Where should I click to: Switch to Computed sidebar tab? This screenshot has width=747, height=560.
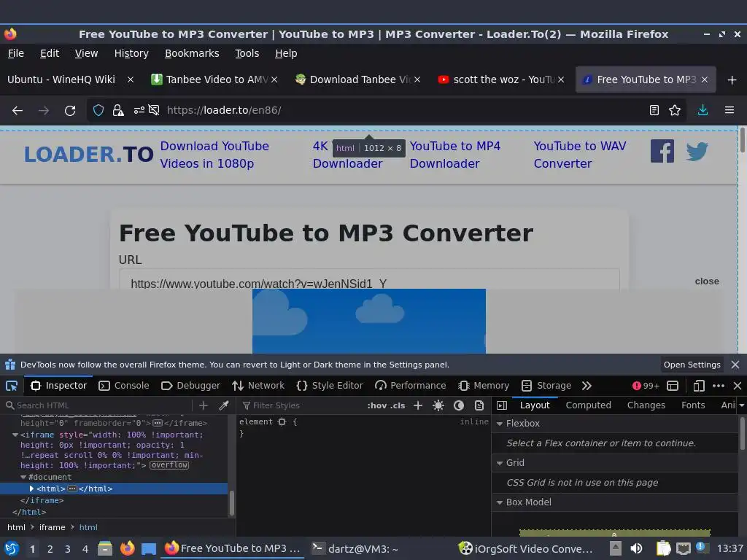tap(589, 405)
